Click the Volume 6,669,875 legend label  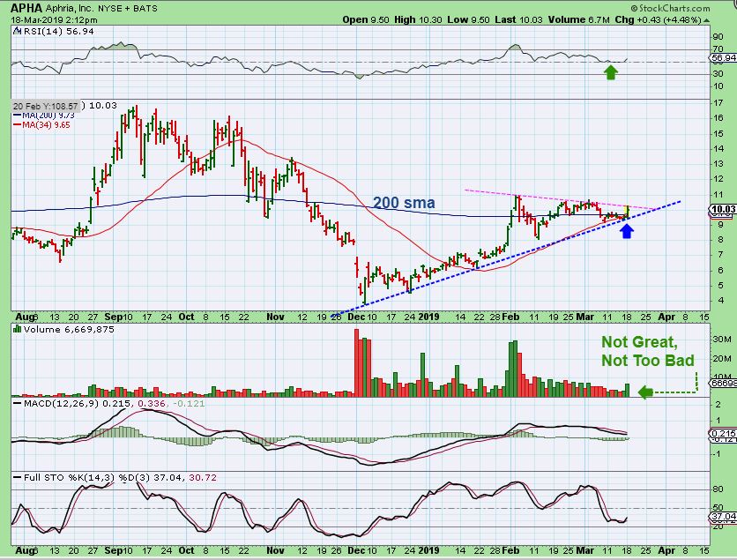click(69, 330)
